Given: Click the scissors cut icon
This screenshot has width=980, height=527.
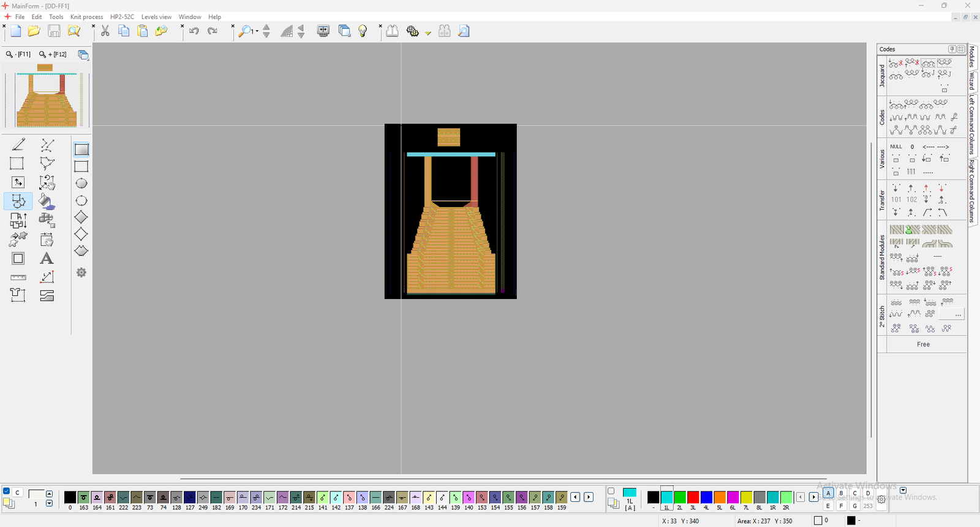Looking at the screenshot, I should pos(105,31).
